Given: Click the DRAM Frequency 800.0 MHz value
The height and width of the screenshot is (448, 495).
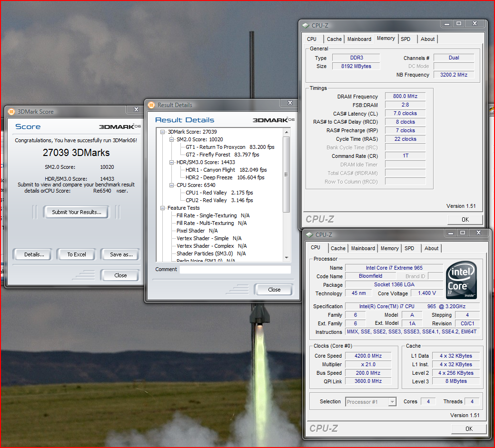Looking at the screenshot, I should [x=405, y=96].
